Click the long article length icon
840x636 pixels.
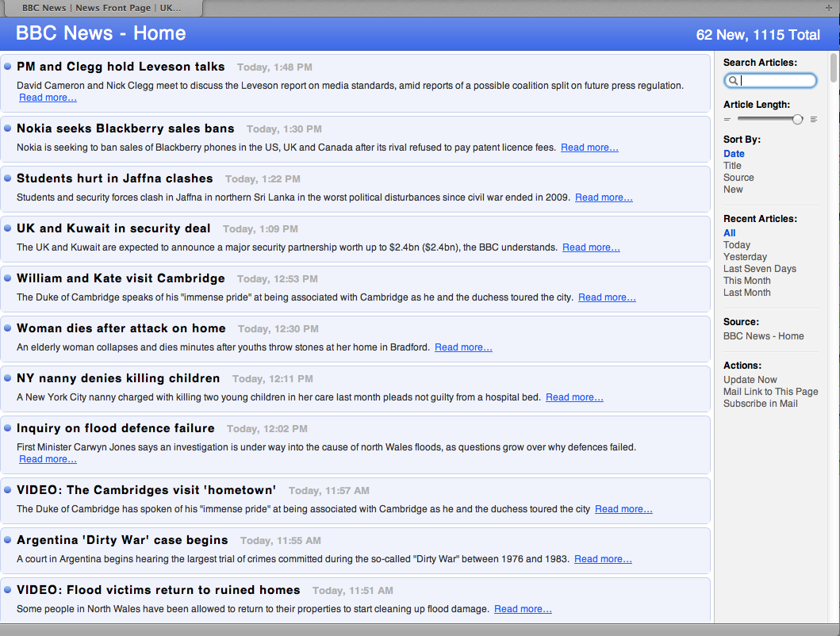coord(814,120)
